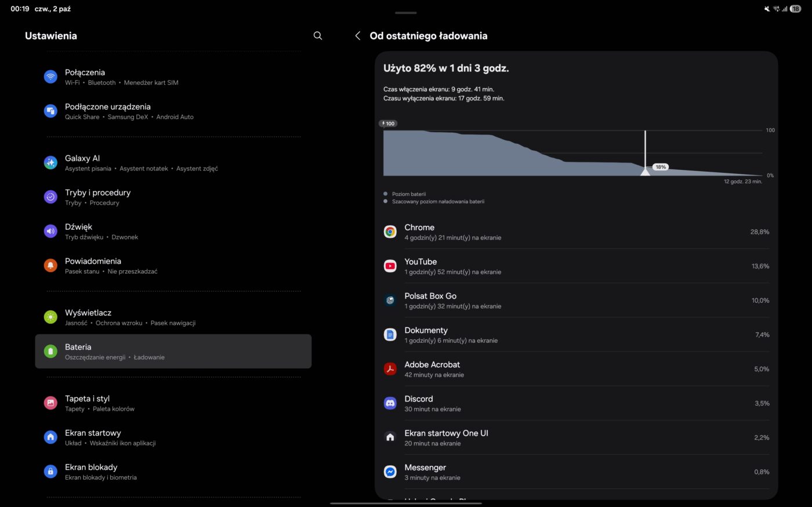Image resolution: width=812 pixels, height=507 pixels.
Task: Tap the Chrome app icon
Action: coord(390,232)
